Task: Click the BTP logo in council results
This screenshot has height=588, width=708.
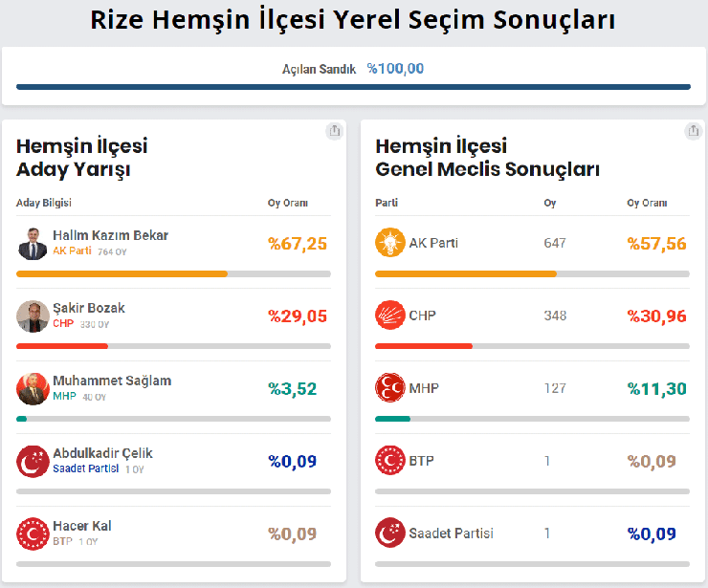Action: click(390, 461)
